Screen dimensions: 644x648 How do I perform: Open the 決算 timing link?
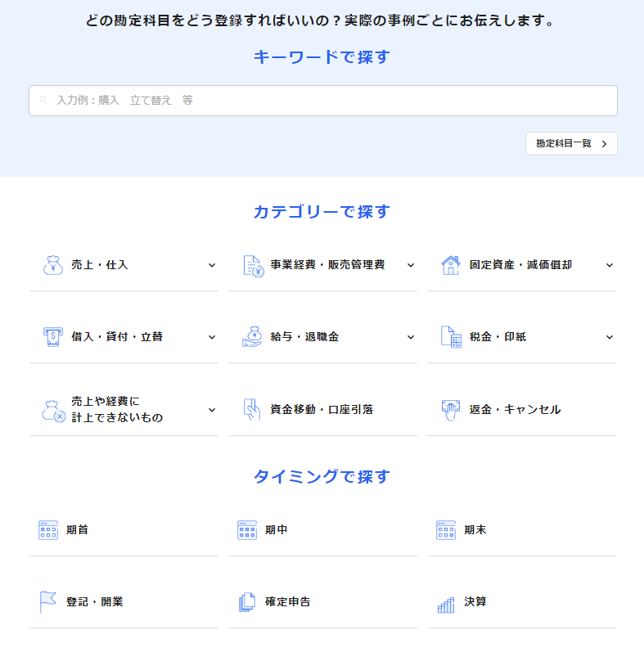click(x=521, y=602)
